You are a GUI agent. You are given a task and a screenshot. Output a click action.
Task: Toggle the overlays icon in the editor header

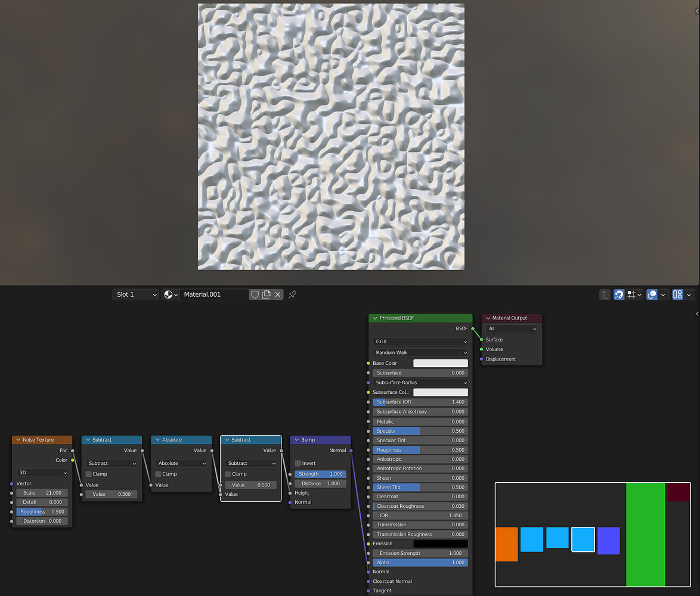pos(651,294)
